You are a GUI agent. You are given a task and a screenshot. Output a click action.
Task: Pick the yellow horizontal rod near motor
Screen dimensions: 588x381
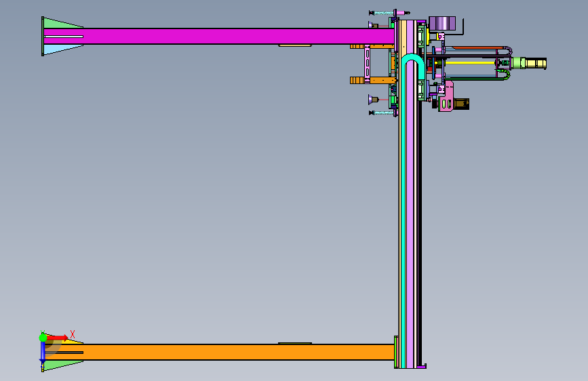point(469,63)
